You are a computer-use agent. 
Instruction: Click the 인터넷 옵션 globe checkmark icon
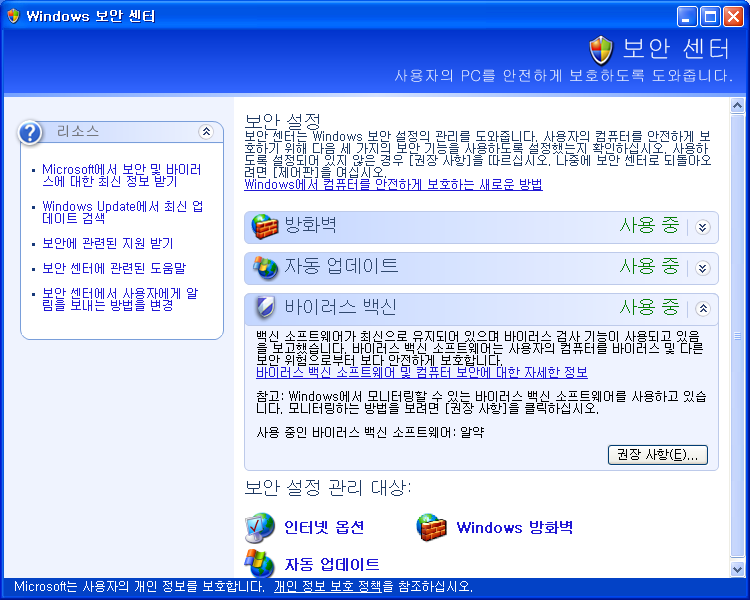(x=259, y=527)
